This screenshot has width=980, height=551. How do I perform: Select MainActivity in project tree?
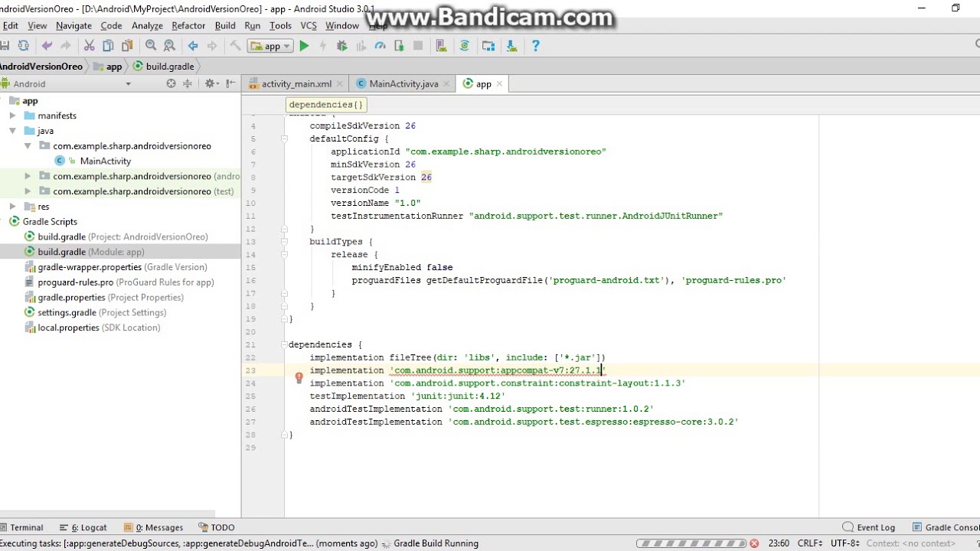coord(106,161)
